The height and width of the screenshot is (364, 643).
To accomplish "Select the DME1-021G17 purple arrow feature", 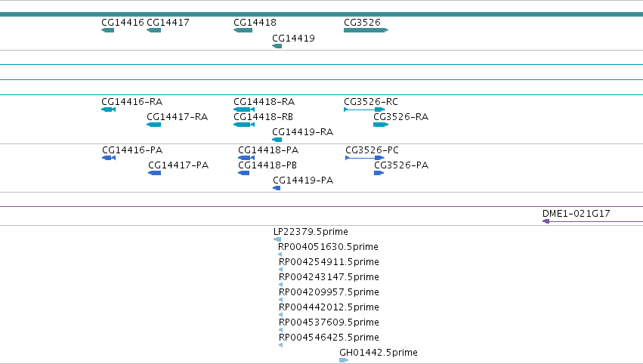I will click(592, 221).
